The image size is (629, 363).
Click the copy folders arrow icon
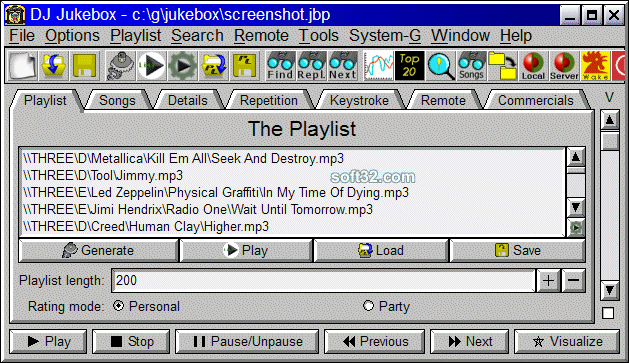(502, 65)
